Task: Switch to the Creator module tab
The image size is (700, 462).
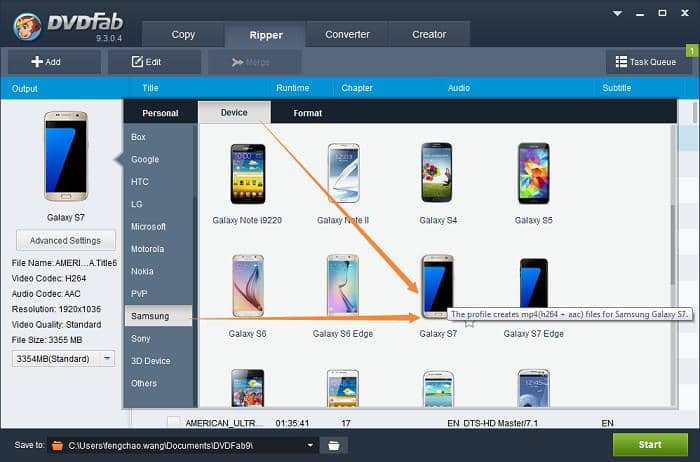Action: tap(429, 34)
